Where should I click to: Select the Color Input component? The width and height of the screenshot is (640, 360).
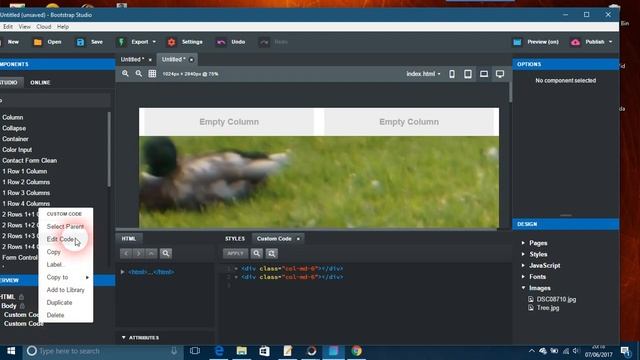[17, 150]
